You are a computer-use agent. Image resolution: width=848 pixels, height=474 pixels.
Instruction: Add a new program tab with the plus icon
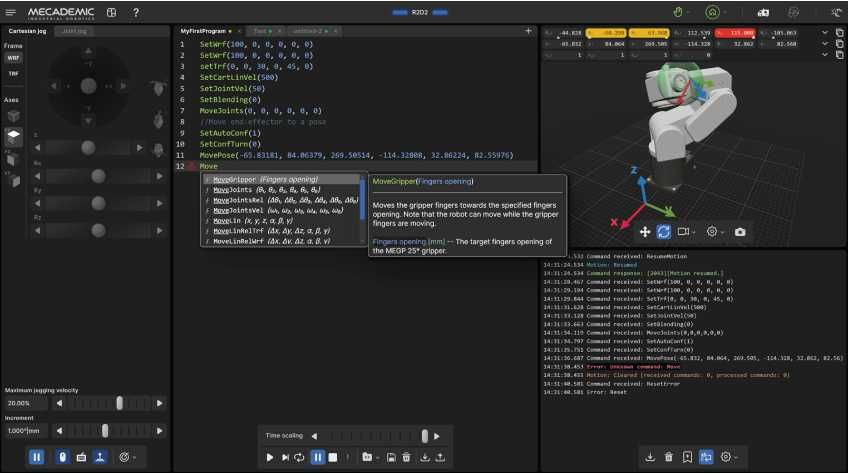[528, 31]
